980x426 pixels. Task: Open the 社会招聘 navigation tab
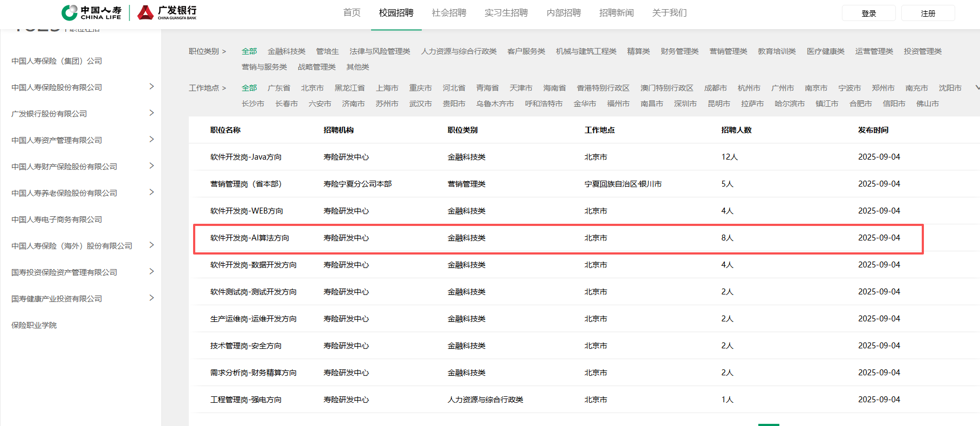(x=449, y=13)
